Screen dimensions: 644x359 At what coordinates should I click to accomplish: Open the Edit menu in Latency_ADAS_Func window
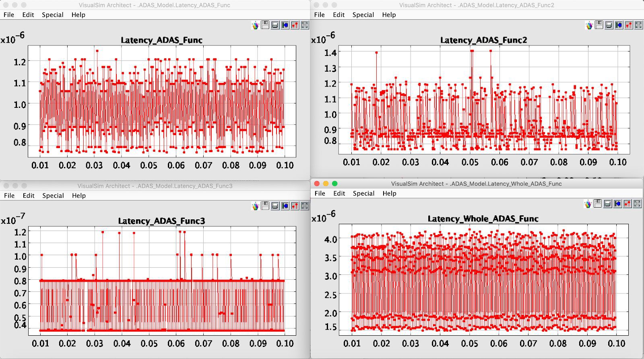pos(28,14)
